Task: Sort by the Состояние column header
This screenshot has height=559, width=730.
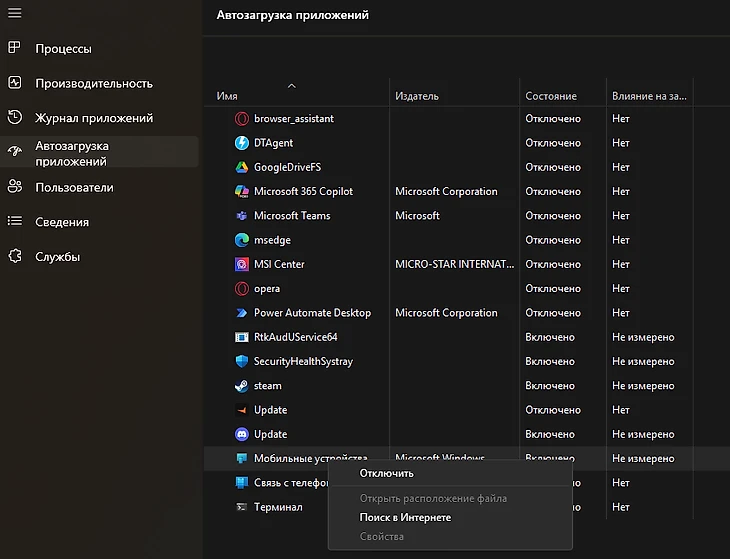Action: [550, 96]
